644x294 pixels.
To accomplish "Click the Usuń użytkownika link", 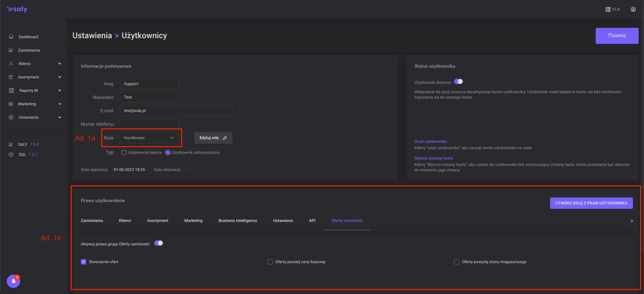I will click(x=430, y=141).
